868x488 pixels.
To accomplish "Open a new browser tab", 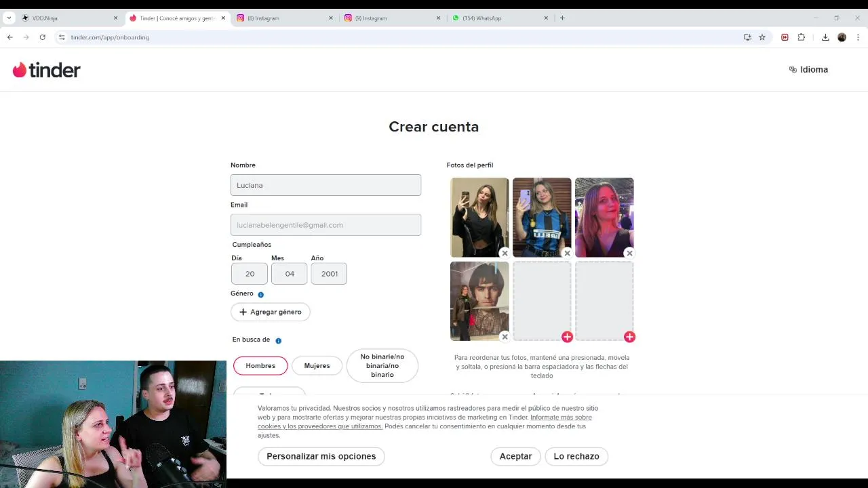I will tap(562, 18).
